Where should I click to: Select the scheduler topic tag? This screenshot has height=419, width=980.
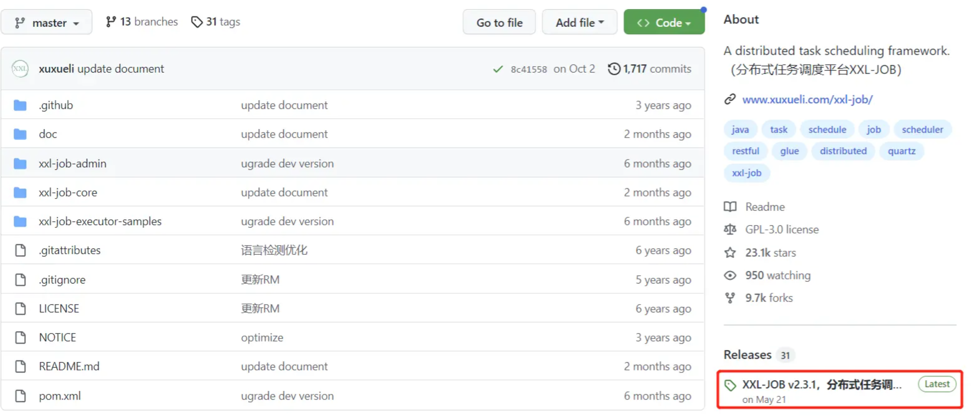tap(922, 130)
